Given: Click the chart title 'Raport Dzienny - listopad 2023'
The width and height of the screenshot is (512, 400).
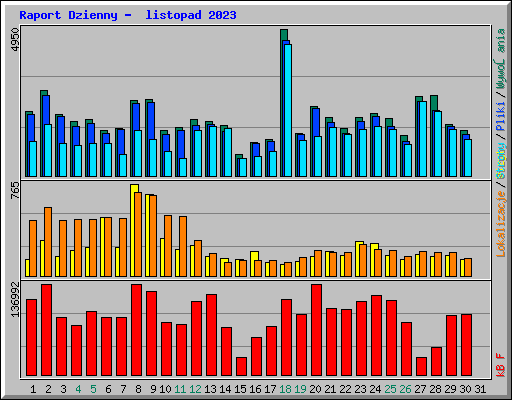Looking at the screenshot, I should [128, 15].
